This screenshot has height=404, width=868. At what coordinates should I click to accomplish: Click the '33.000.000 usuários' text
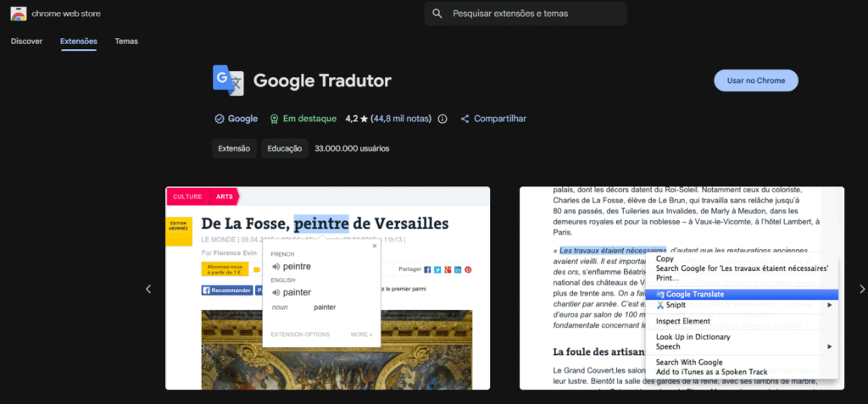coord(352,148)
